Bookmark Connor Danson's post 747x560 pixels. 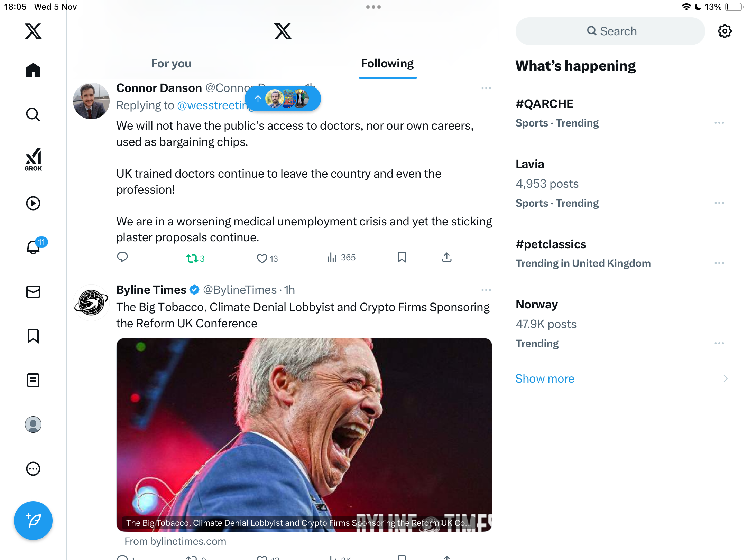tap(402, 258)
